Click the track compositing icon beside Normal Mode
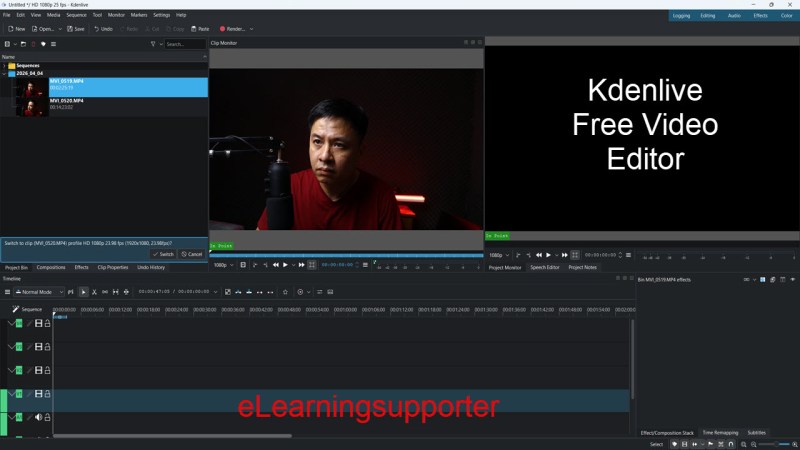The height and width of the screenshot is (450, 800). pyautogui.click(x=70, y=292)
